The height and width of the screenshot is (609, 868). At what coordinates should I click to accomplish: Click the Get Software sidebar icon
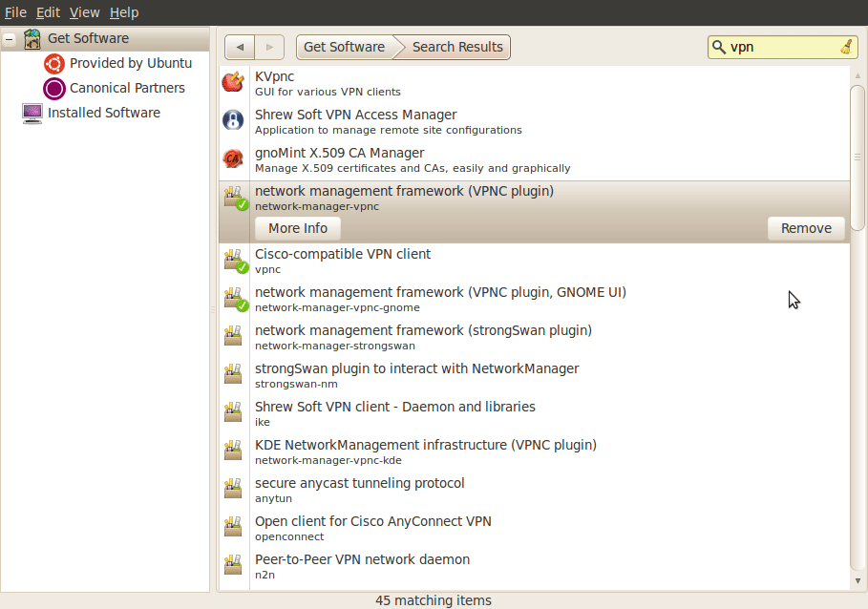click(32, 39)
